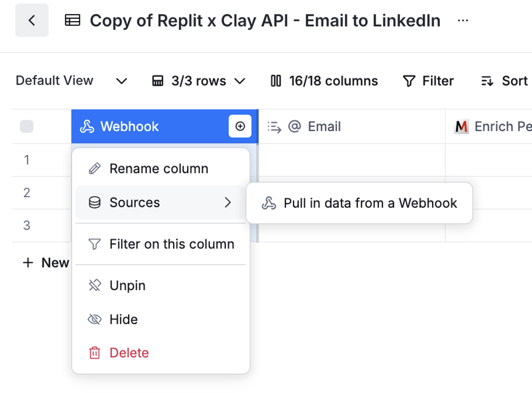
Task: Unpin the Webhook column
Action: tap(127, 285)
